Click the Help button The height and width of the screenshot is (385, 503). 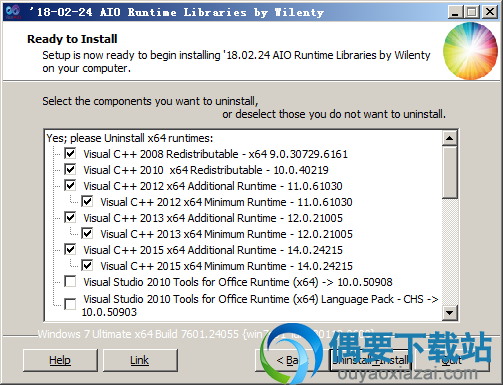click(x=60, y=360)
